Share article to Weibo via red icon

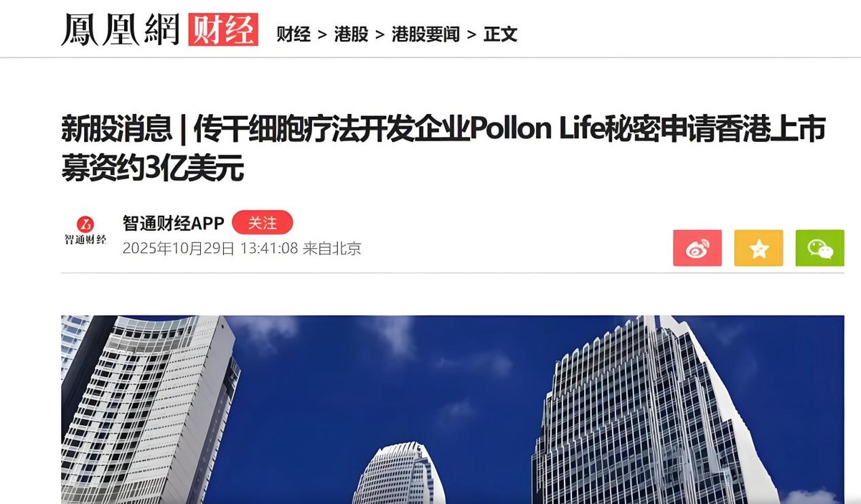(x=697, y=248)
